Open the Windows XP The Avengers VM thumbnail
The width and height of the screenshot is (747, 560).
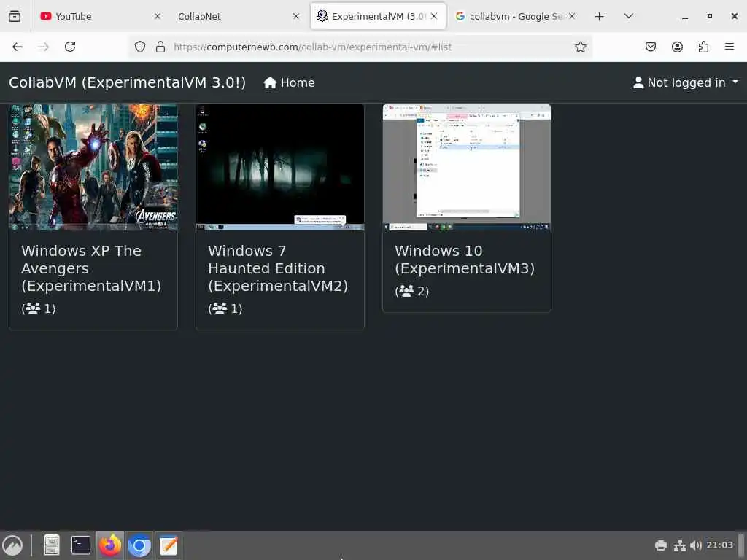pyautogui.click(x=93, y=168)
